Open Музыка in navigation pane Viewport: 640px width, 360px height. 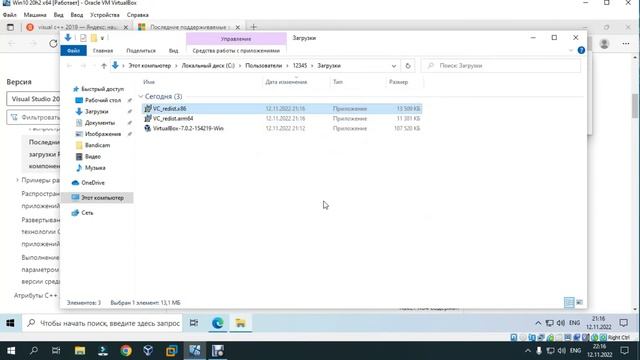coord(95,168)
